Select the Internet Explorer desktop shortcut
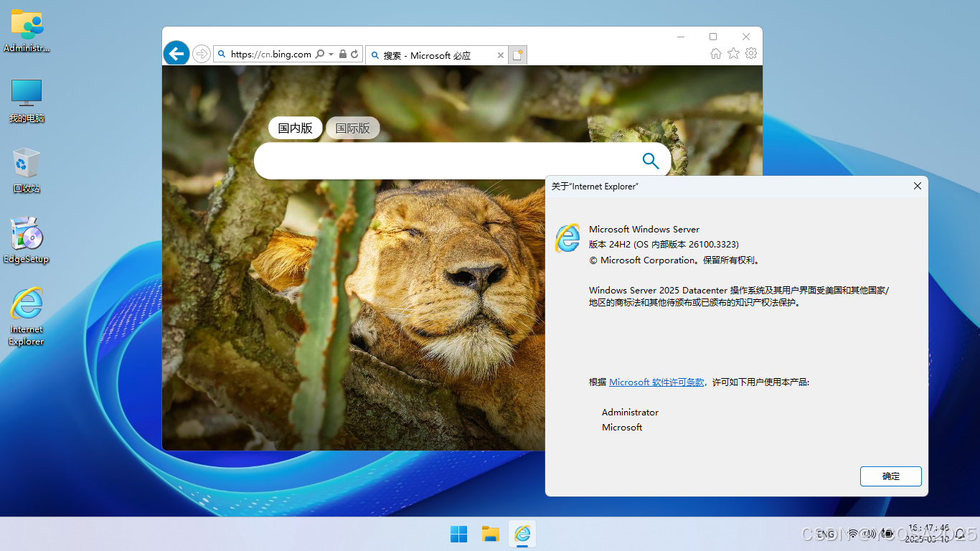The height and width of the screenshot is (551, 980). [x=27, y=316]
